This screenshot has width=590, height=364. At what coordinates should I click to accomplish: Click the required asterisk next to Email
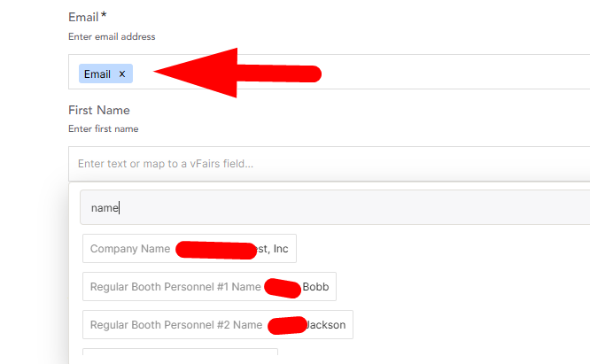pos(104,15)
